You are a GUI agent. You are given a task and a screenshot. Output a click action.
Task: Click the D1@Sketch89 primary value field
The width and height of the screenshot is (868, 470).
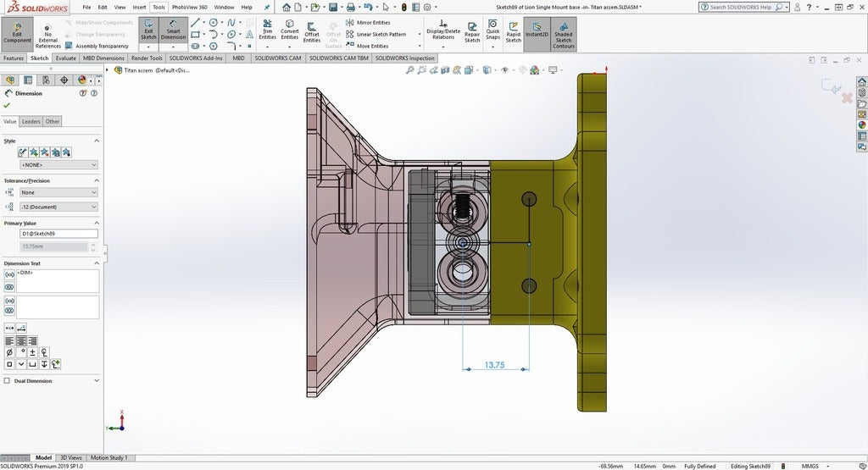point(58,234)
